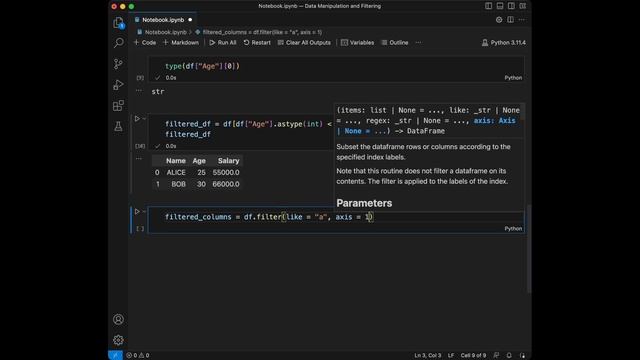Open output options ellipsis for str output
Image resolution: width=640 pixels, height=360 pixels.
(139, 90)
